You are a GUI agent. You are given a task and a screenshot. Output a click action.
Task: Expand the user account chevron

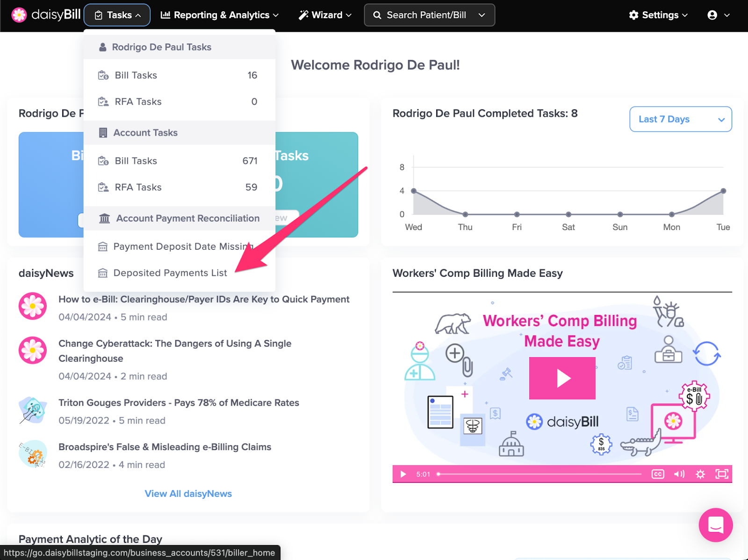[727, 15]
